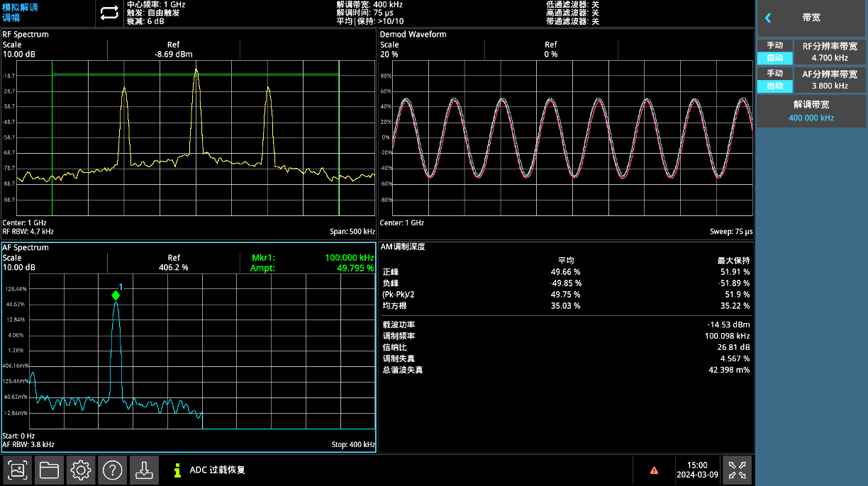Click the RF分辨率带宽 4.700 kHz button
This screenshot has width=868, height=486.
tap(829, 52)
